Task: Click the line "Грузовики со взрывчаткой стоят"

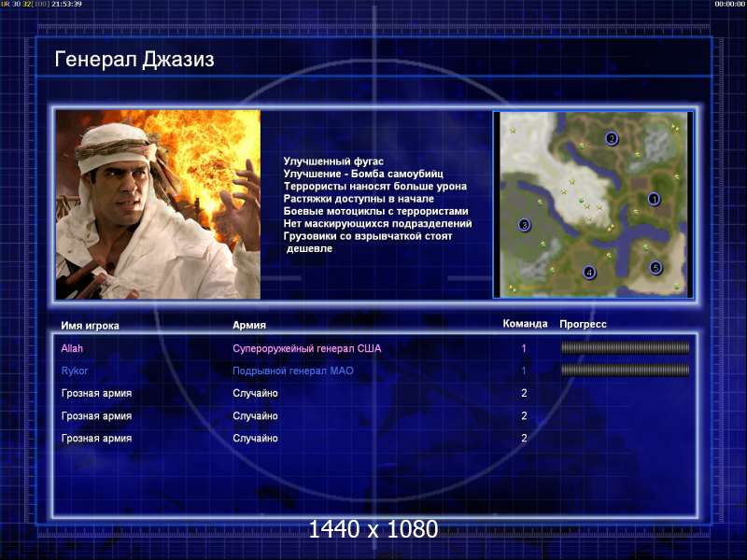Action: pyautogui.click(x=368, y=236)
